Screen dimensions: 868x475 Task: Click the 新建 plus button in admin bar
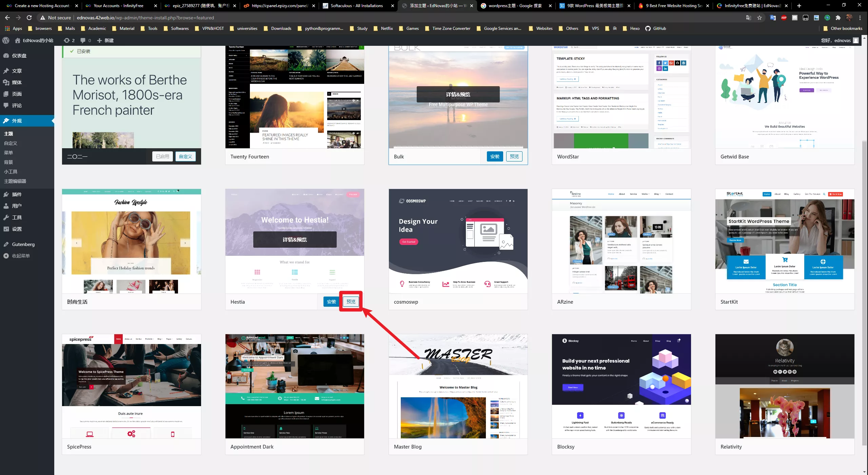click(x=105, y=40)
